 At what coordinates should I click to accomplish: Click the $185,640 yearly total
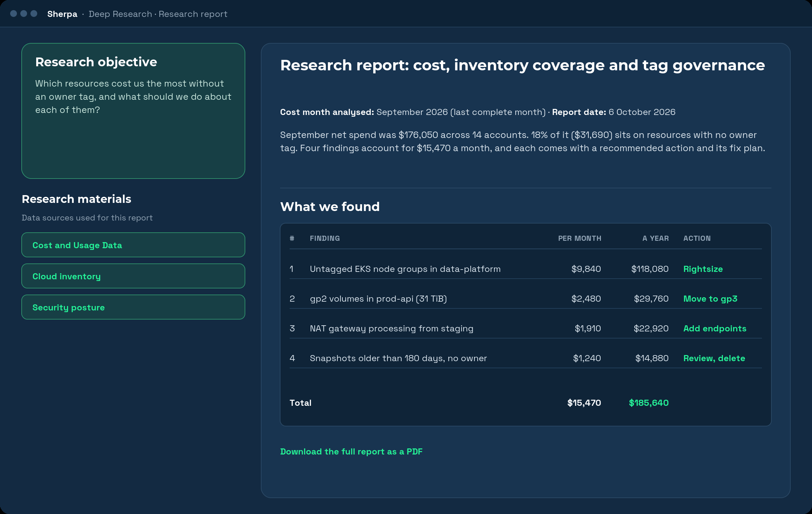pyautogui.click(x=649, y=403)
